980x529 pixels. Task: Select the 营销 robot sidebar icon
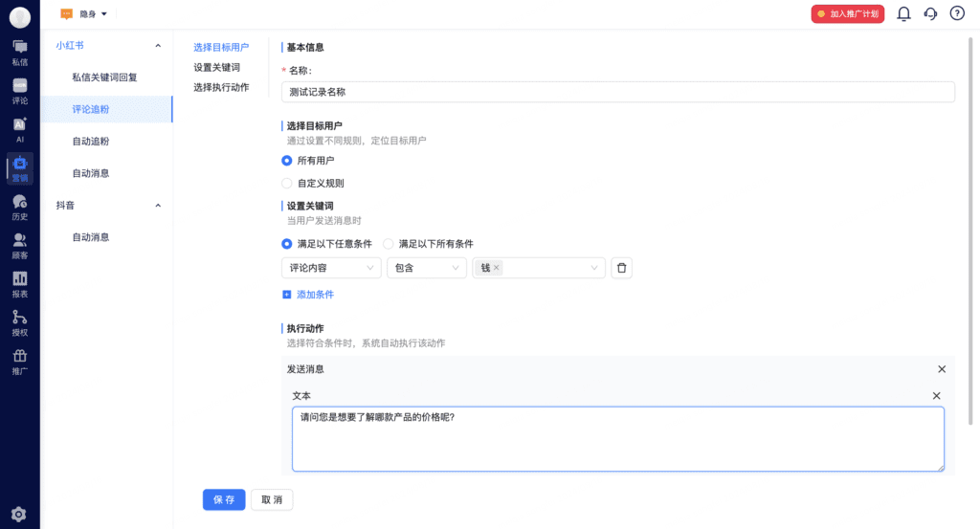(x=20, y=168)
